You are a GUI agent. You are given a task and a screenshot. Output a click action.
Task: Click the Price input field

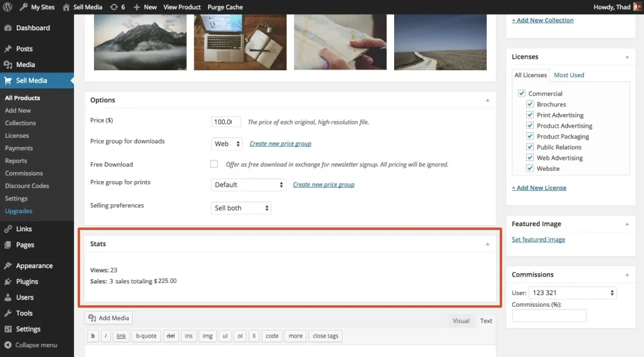(x=225, y=122)
